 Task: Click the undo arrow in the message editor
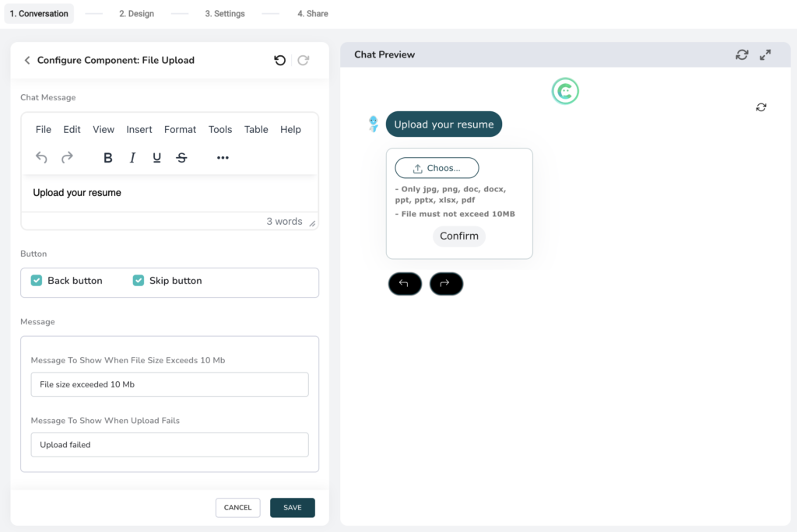41,157
